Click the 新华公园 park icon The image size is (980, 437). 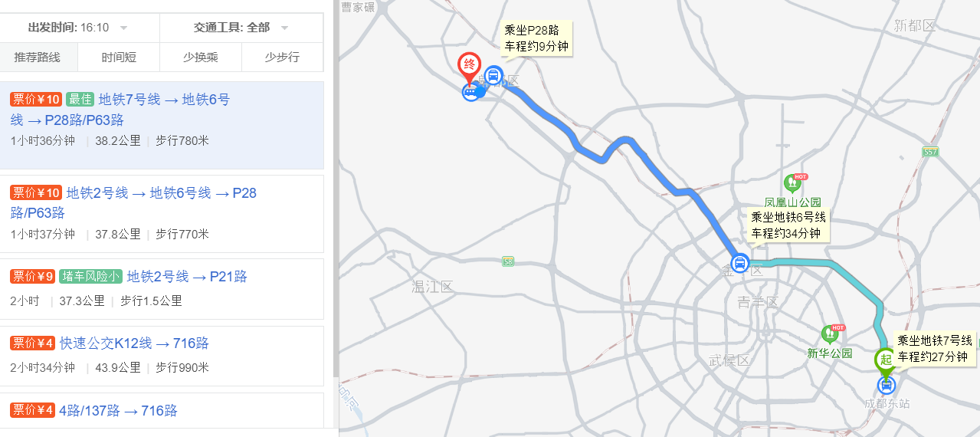[830, 334]
